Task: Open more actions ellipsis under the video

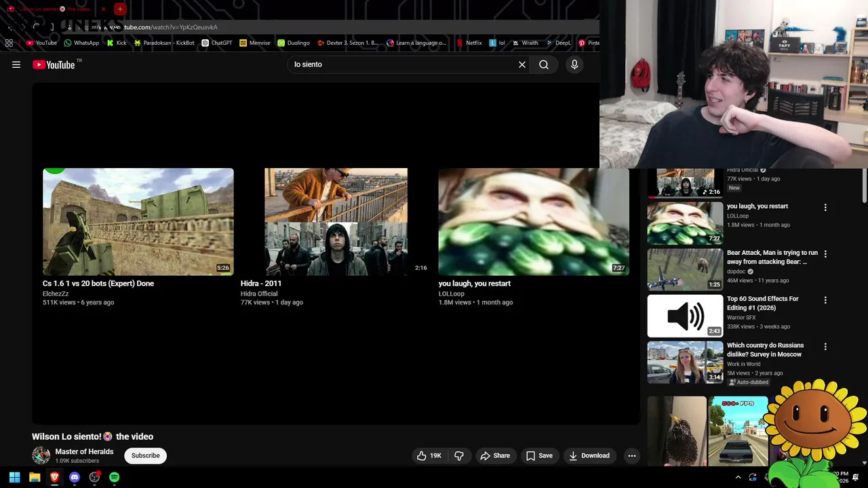Action: (x=632, y=455)
